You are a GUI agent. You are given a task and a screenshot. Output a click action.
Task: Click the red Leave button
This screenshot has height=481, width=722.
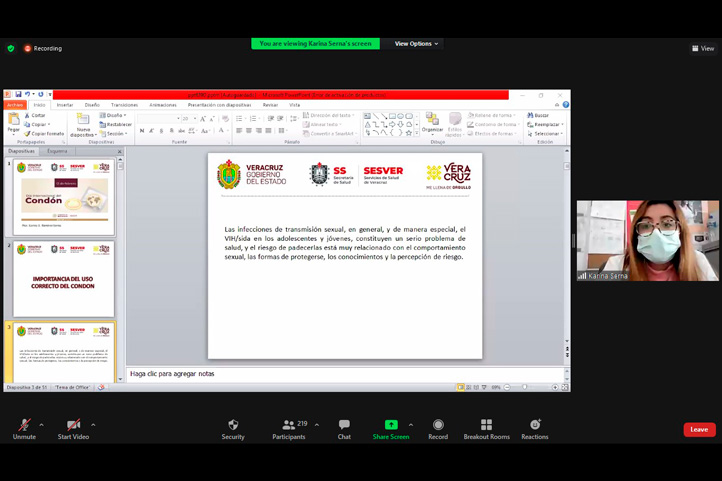click(699, 429)
